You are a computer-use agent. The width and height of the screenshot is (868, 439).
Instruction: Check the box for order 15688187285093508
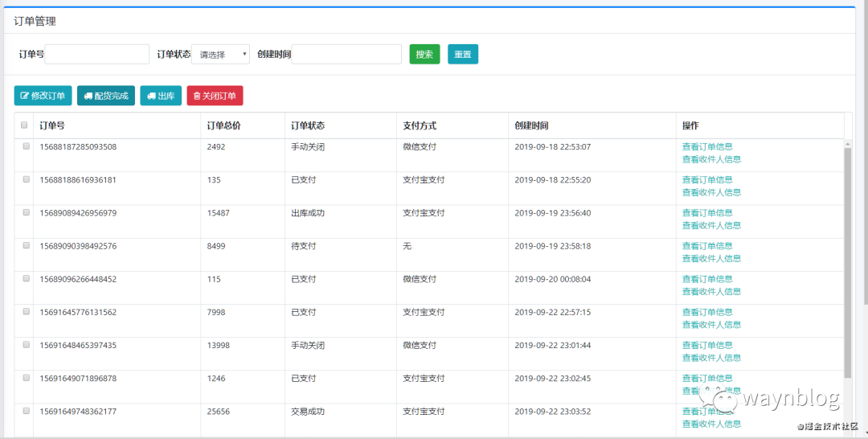click(26, 146)
